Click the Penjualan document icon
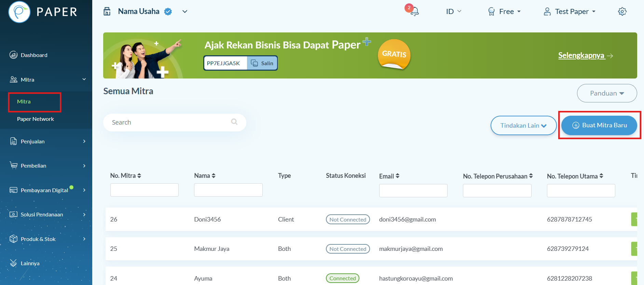The width and height of the screenshot is (644, 285). click(x=13, y=141)
